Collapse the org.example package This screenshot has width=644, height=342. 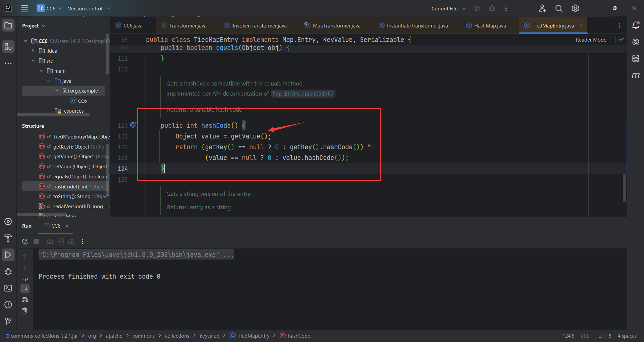pyautogui.click(x=57, y=91)
